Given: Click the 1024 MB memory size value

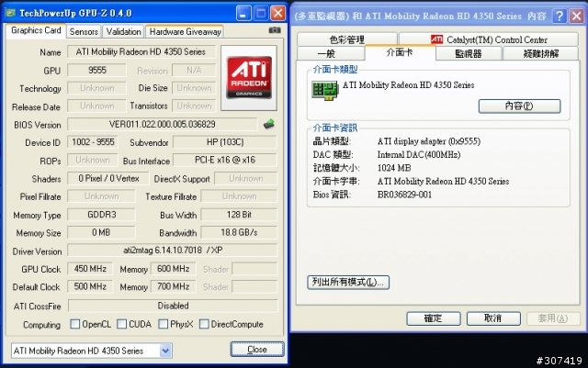Looking at the screenshot, I should [394, 168].
